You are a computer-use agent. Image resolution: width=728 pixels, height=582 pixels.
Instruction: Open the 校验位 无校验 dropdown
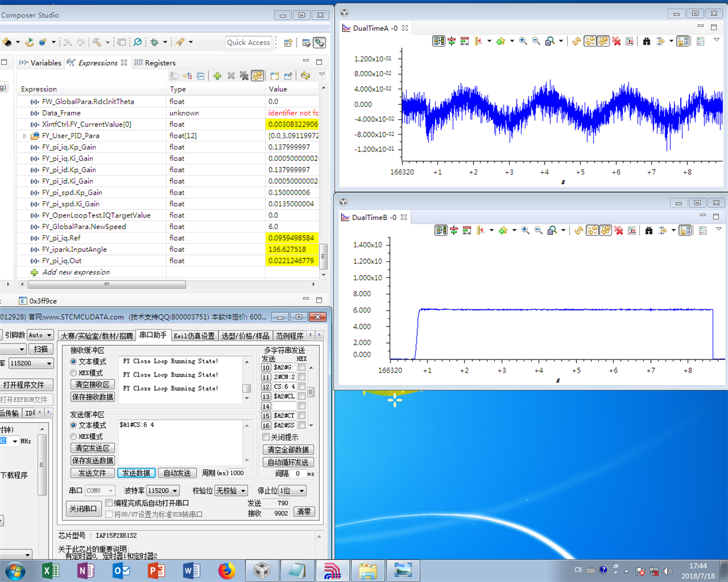point(230,491)
